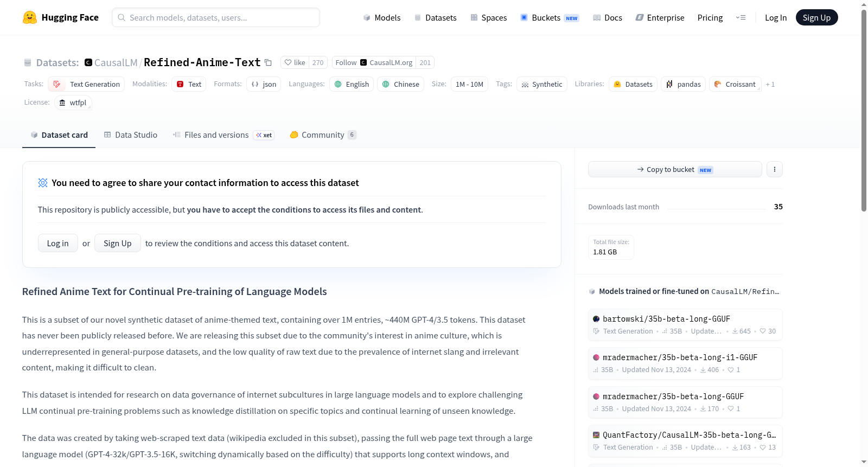Expand the +1 additional libraries
Viewport: 868px width, 467px height.
click(770, 84)
